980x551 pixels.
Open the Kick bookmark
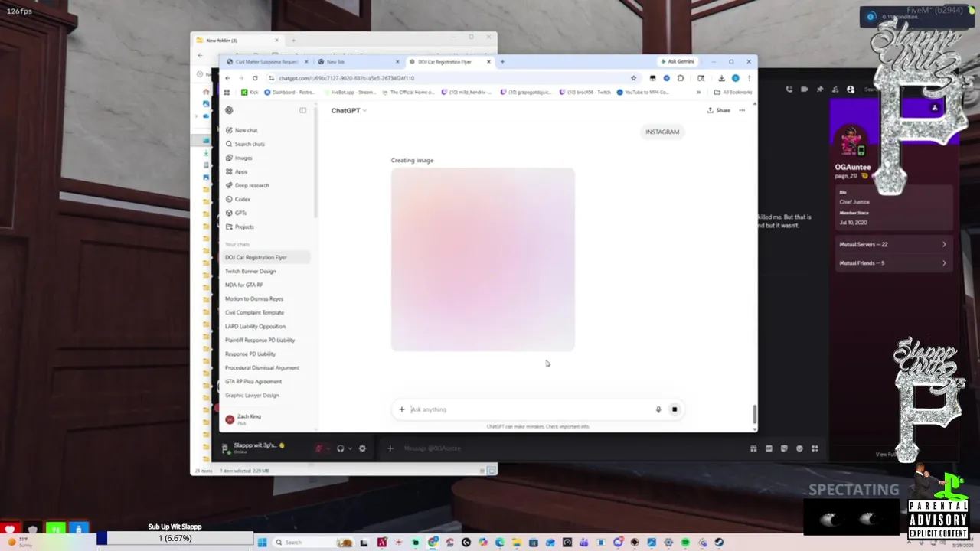point(250,92)
